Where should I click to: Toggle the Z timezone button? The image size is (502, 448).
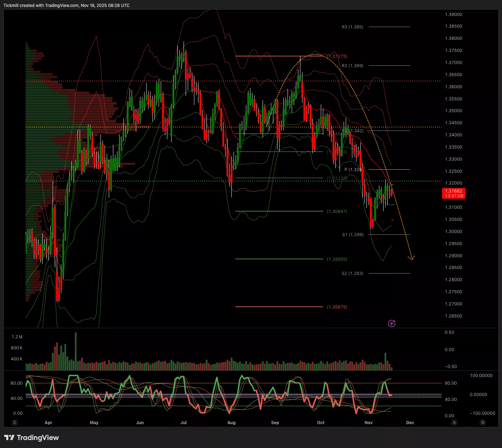pyautogui.click(x=15, y=422)
